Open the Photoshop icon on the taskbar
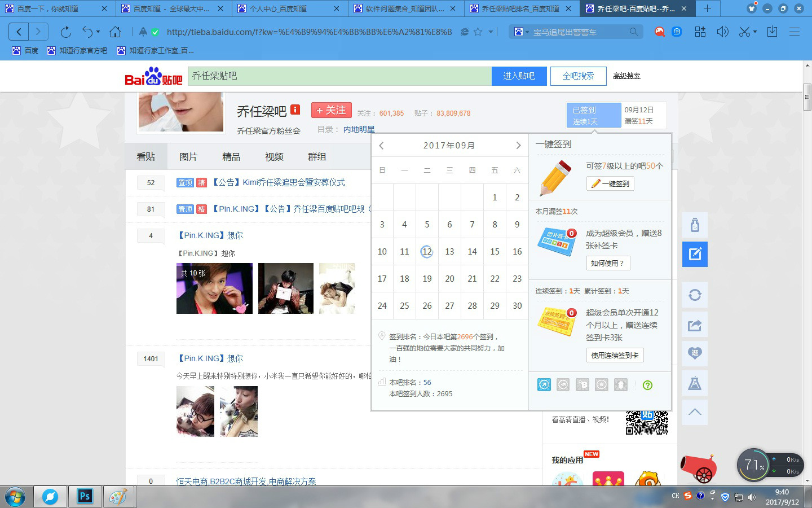The height and width of the screenshot is (508, 812). tap(85, 497)
